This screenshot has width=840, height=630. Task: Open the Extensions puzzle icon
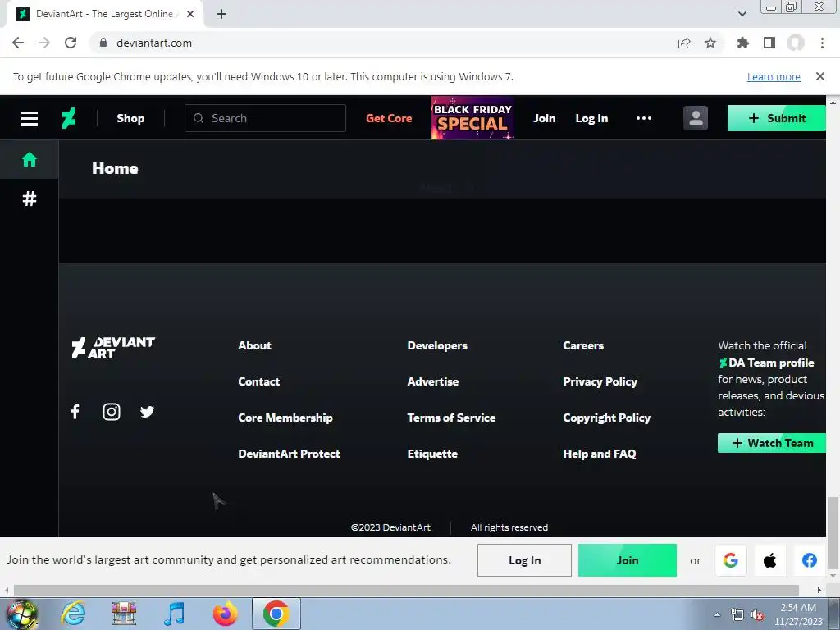coord(743,43)
